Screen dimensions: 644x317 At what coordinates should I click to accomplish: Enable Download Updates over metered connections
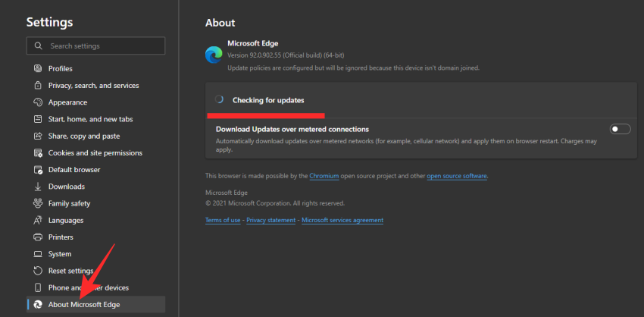[620, 130]
